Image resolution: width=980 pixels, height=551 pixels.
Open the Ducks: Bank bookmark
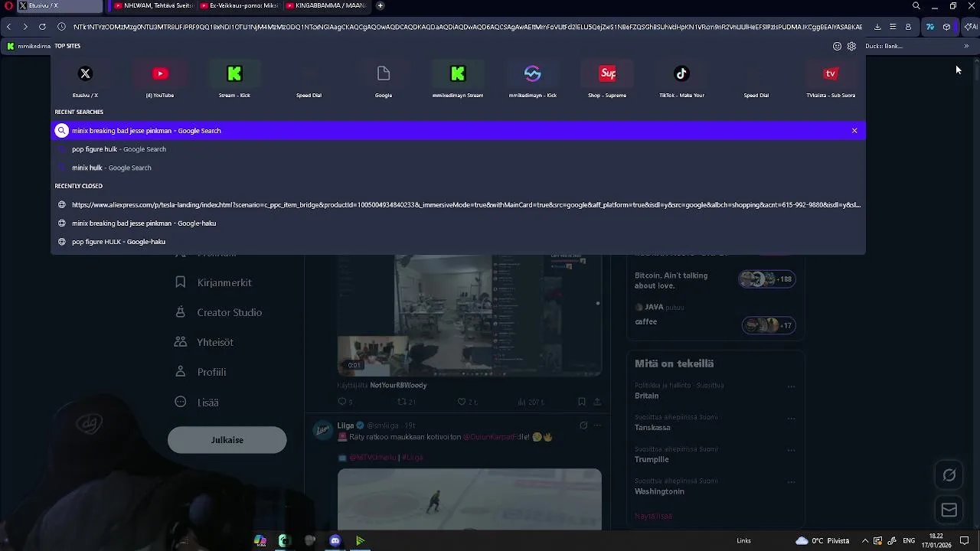(x=884, y=46)
